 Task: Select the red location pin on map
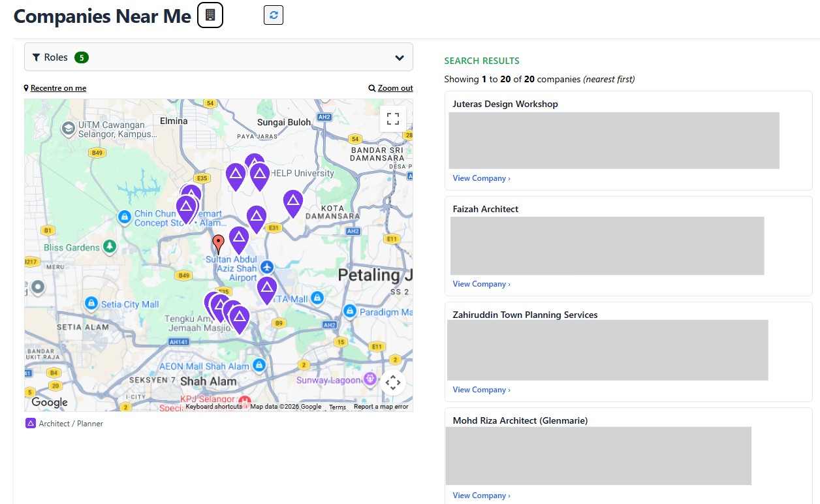click(219, 244)
